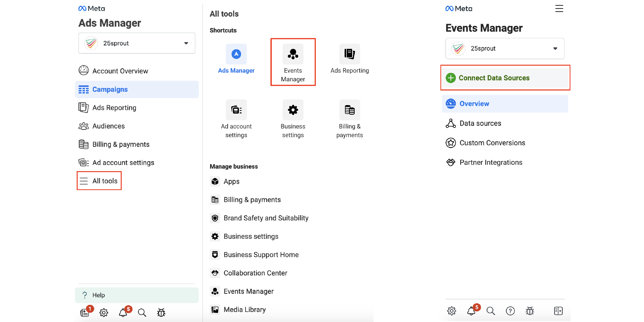Expand 25sprout account dropdown in Events Manager
The width and height of the screenshot is (644, 322).
505,48
